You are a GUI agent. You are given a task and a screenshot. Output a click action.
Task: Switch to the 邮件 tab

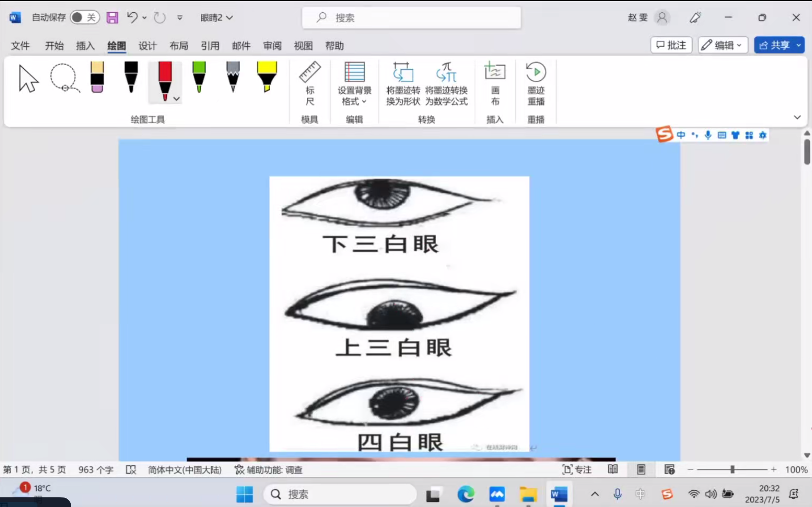241,46
